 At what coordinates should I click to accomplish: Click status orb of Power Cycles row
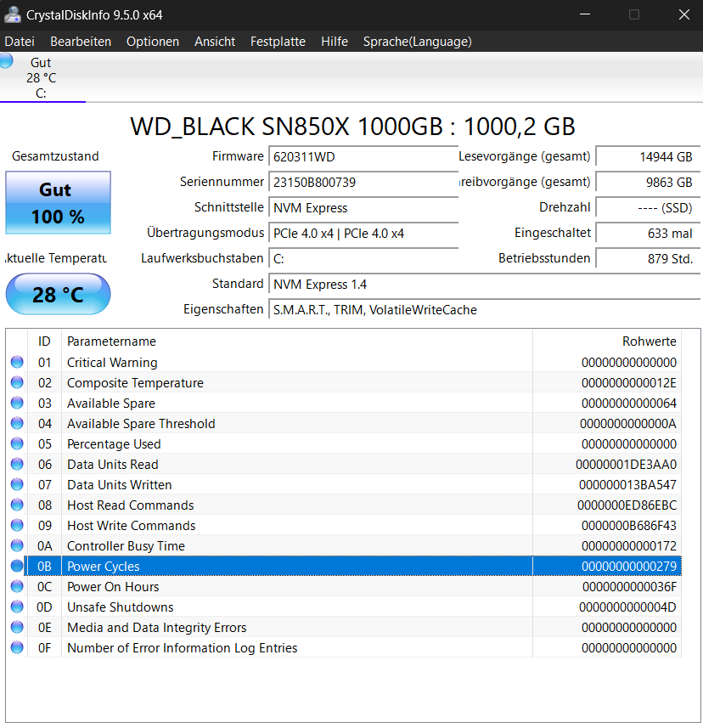pyautogui.click(x=17, y=566)
